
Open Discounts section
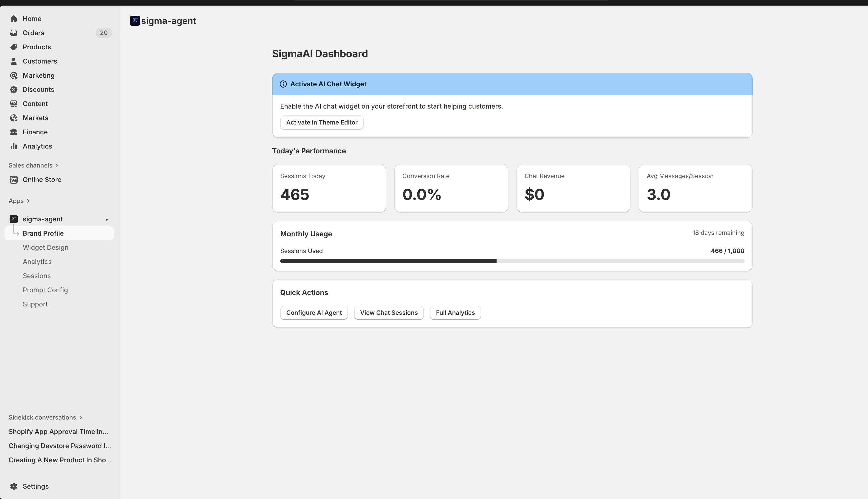click(x=59, y=89)
